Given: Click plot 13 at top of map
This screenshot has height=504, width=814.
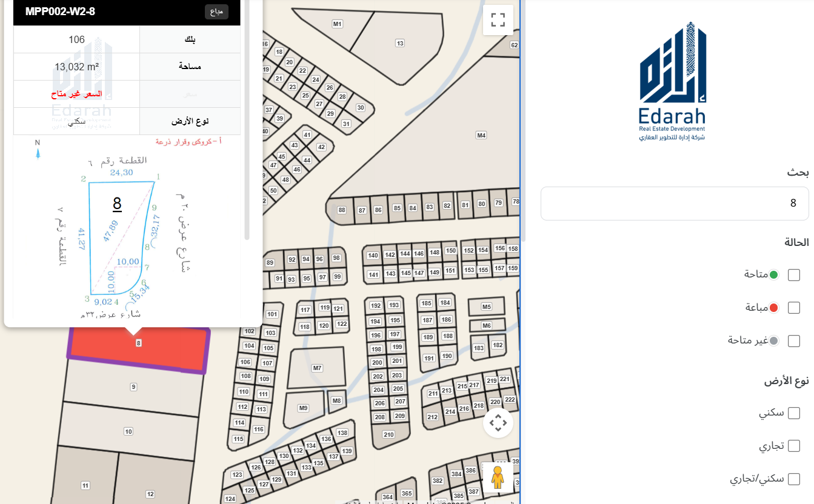Looking at the screenshot, I should point(399,43).
